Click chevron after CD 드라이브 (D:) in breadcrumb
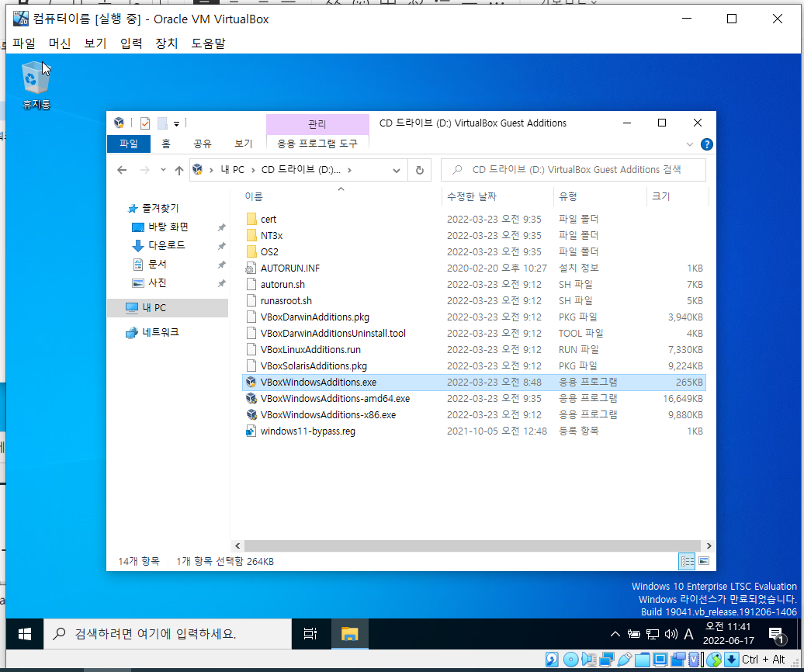Screen dimensions: 804x672 [x=349, y=170]
